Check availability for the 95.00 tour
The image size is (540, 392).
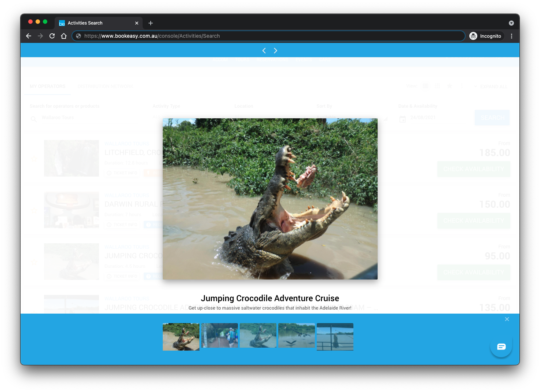pos(474,273)
